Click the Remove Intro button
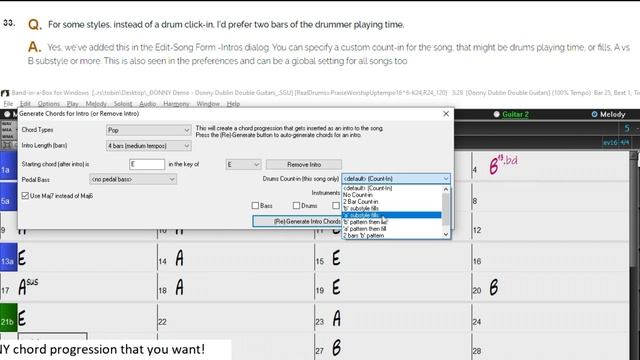640x360 pixels. pyautogui.click(x=304, y=164)
